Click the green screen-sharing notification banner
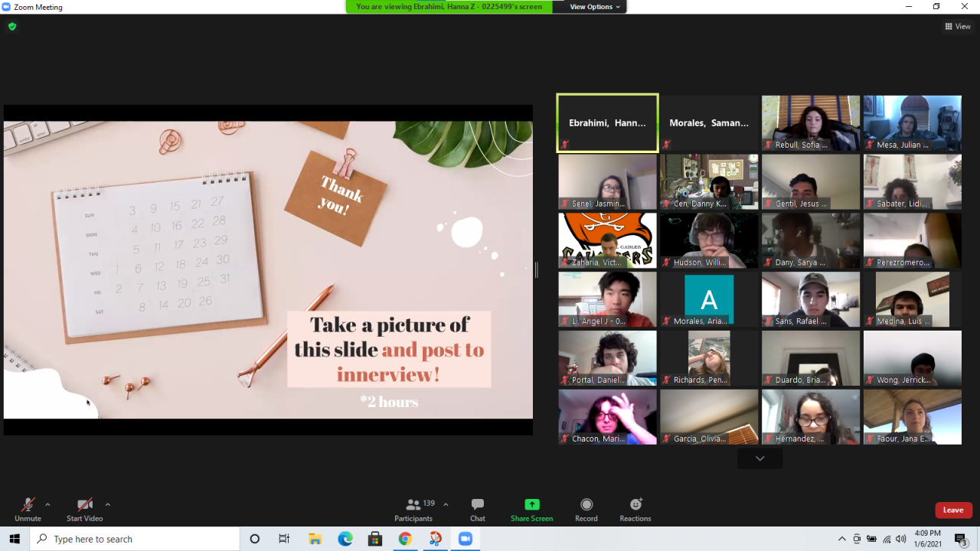Viewport: 980px width, 551px height. click(449, 7)
